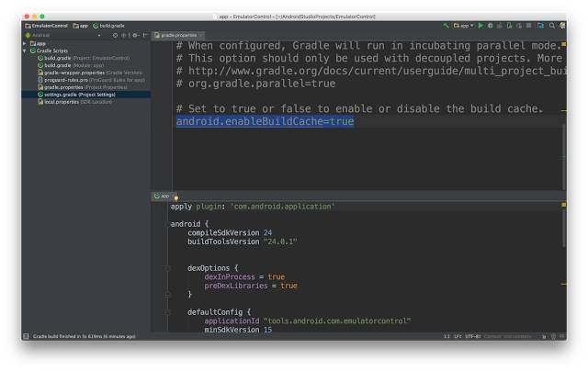Click the android.enableBuildCache=true line
Image resolution: width=588 pixels, height=371 pixels.
click(265, 121)
